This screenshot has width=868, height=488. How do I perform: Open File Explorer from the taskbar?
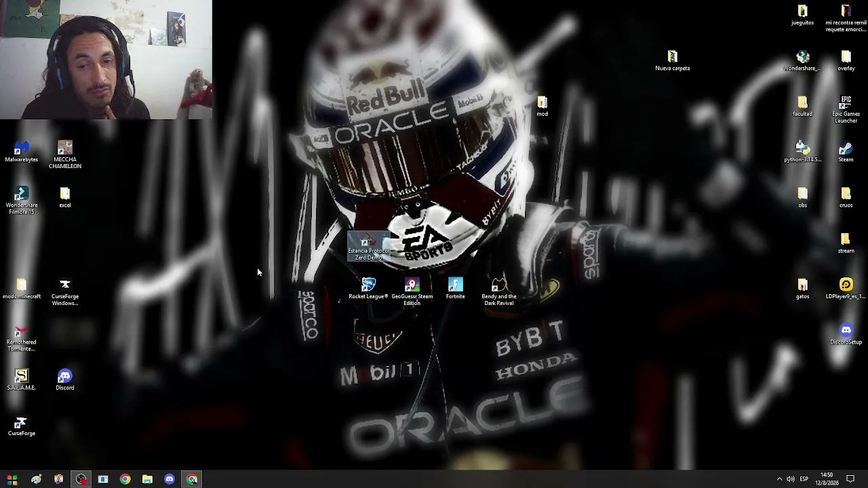click(147, 479)
